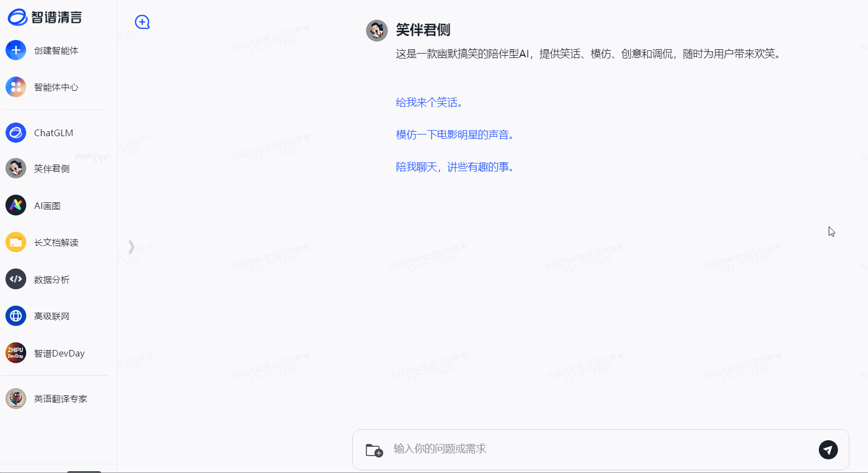
Task: Click the 高级联网 globe icon
Action: click(x=16, y=316)
